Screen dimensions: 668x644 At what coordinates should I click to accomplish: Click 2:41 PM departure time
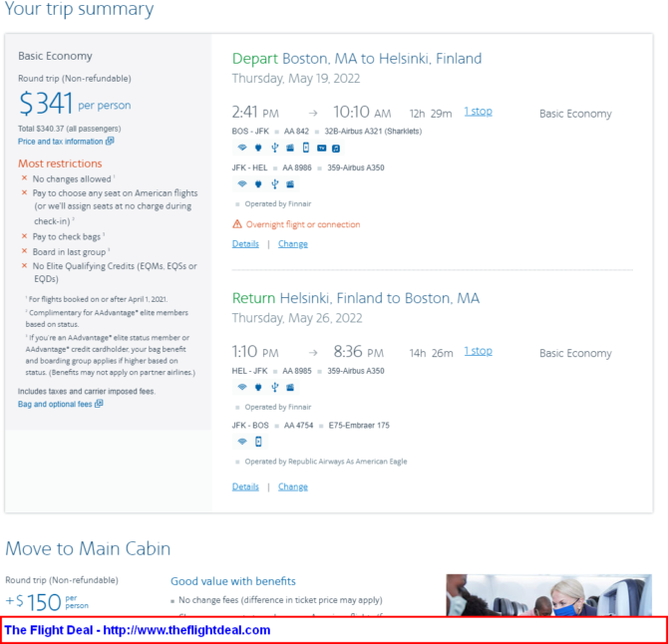255,112
